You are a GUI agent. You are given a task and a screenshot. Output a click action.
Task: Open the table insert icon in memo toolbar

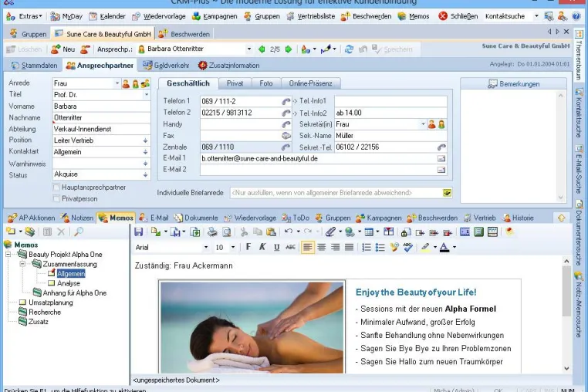[x=369, y=231]
